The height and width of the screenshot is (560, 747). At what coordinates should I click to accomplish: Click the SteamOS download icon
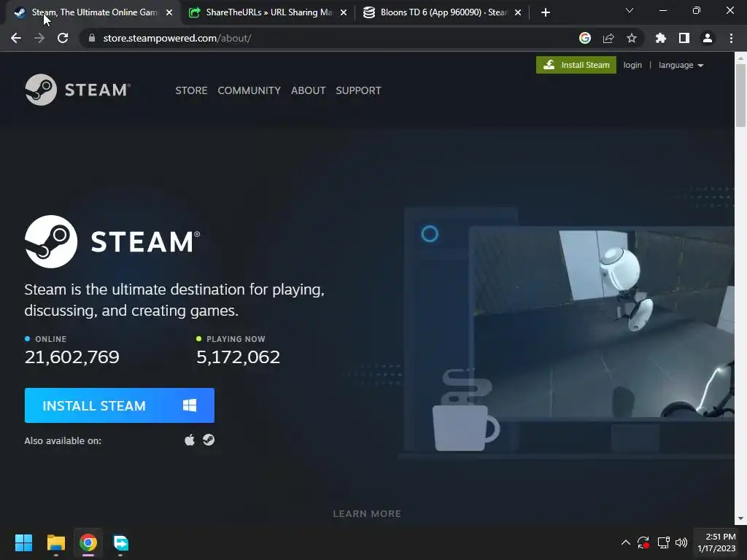209,440
